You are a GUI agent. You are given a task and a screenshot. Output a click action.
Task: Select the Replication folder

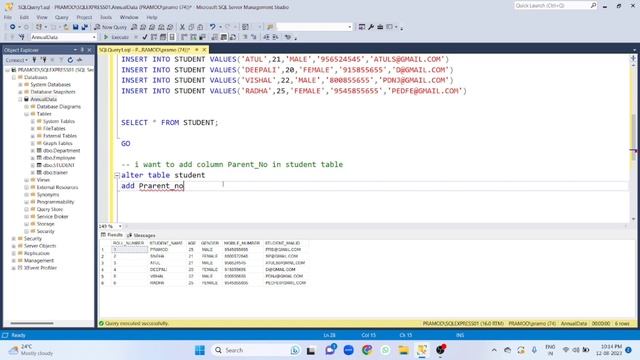(36, 253)
